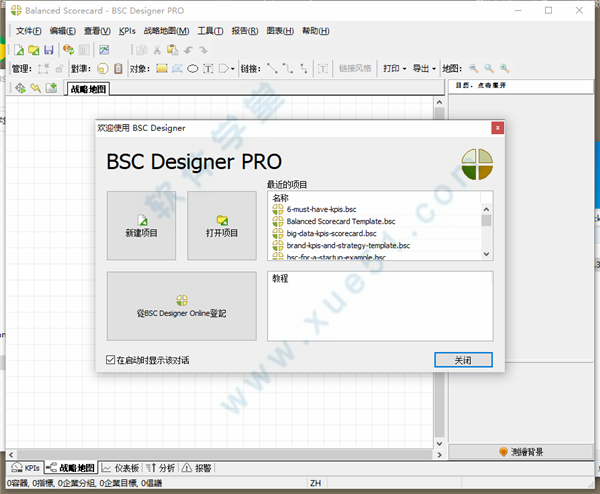Close the welcome dialog with red X
Viewport: 600px width, 494px height.
(x=497, y=128)
